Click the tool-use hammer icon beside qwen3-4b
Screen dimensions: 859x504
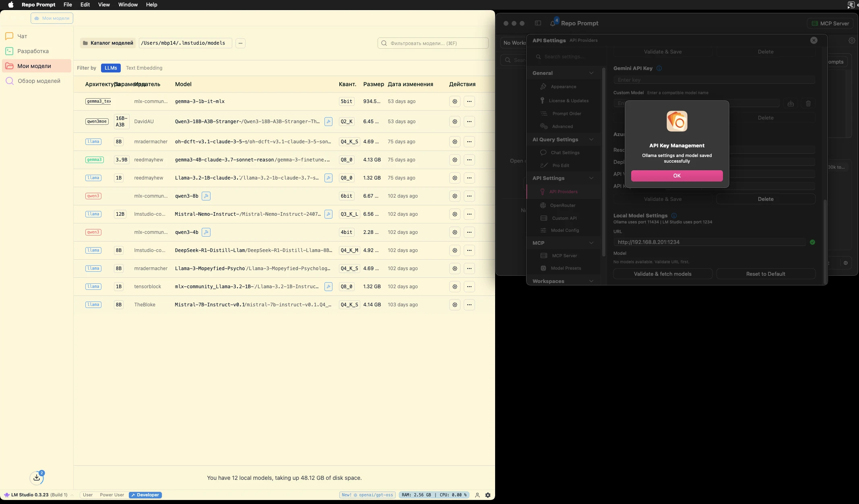point(206,232)
